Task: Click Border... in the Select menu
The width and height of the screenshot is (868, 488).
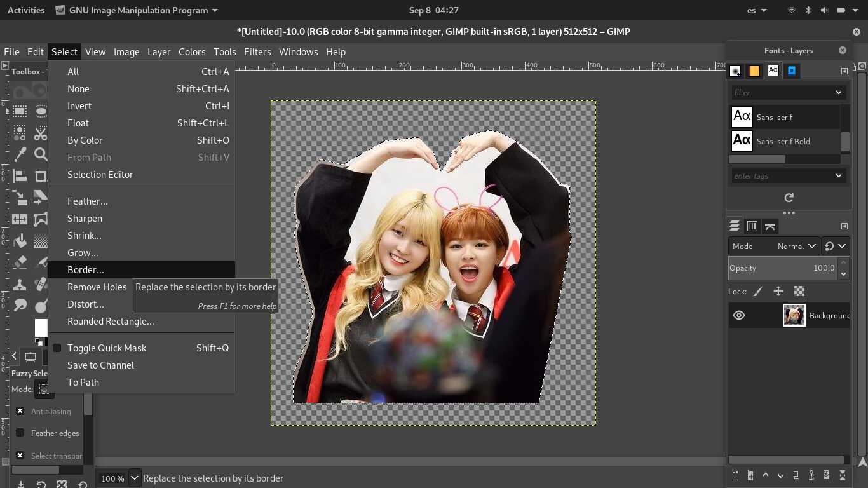Action: pyautogui.click(x=86, y=269)
